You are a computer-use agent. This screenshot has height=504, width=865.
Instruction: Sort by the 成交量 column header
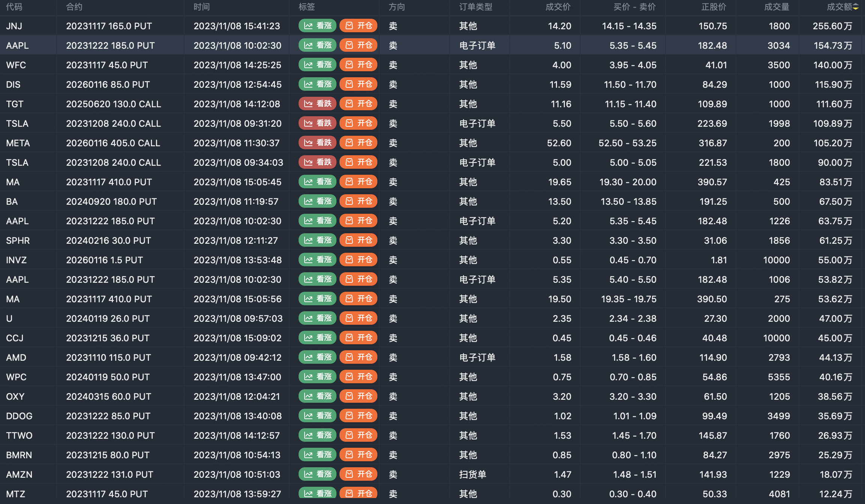coord(776,7)
